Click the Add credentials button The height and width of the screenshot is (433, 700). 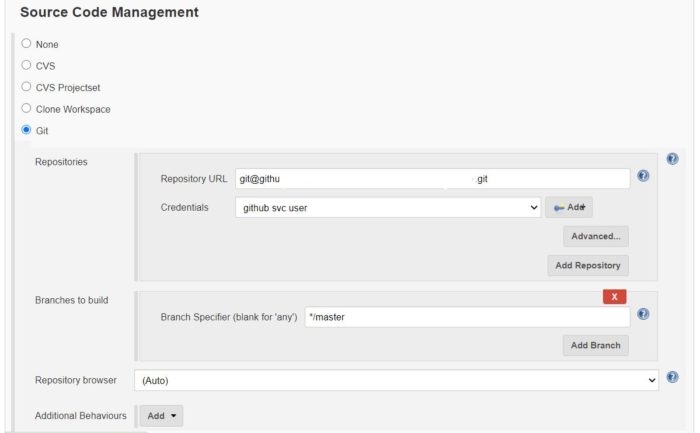pos(569,208)
